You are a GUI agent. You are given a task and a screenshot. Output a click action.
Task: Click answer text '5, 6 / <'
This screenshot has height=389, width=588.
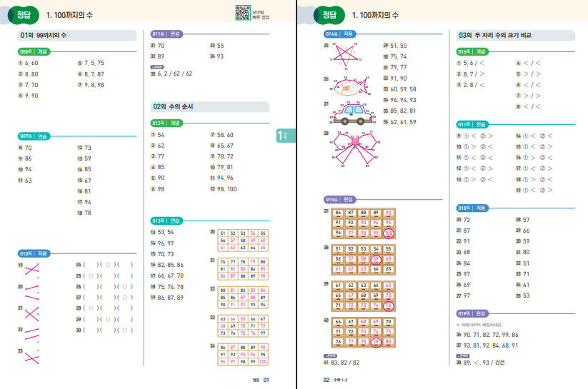(474, 63)
